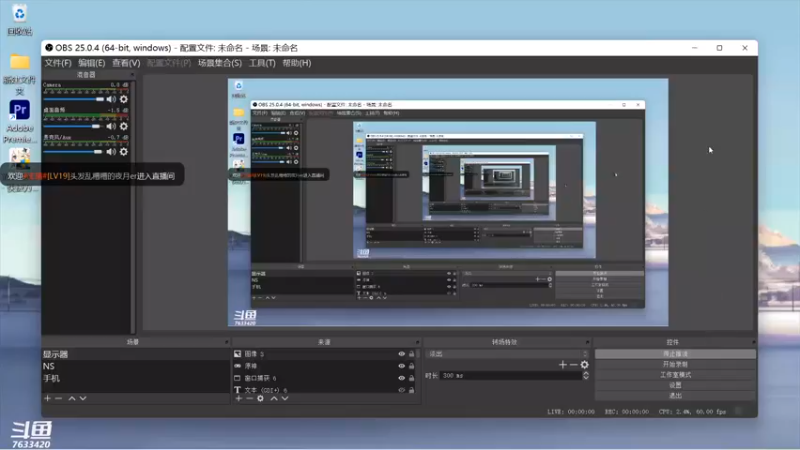Undock the 场景 panel via header icon
The width and height of the screenshot is (800, 450).
pyautogui.click(x=227, y=342)
